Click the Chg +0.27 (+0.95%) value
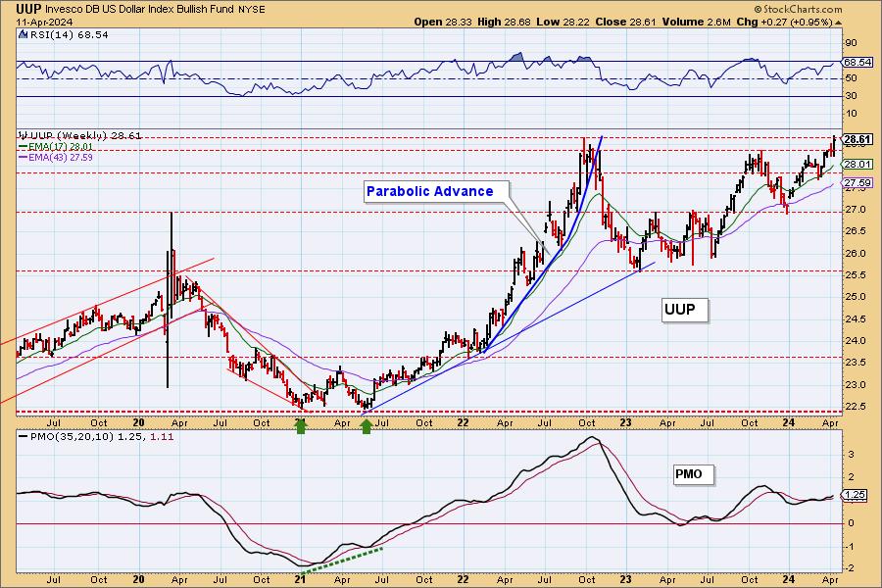The width and height of the screenshot is (882, 588). tap(784, 22)
